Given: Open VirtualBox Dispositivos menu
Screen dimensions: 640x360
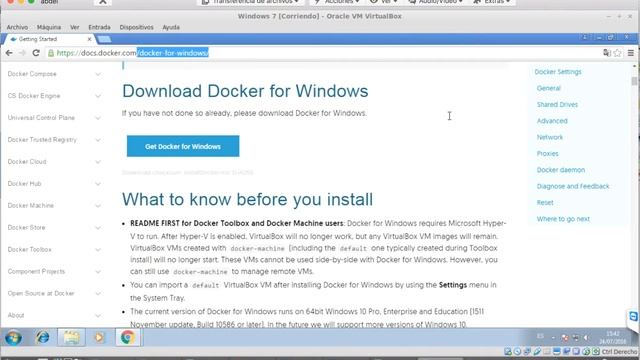Looking at the screenshot, I should [136, 27].
